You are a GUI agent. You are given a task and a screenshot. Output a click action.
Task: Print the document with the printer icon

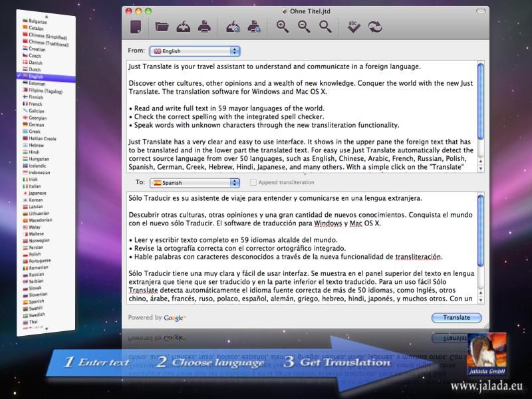coord(204,27)
